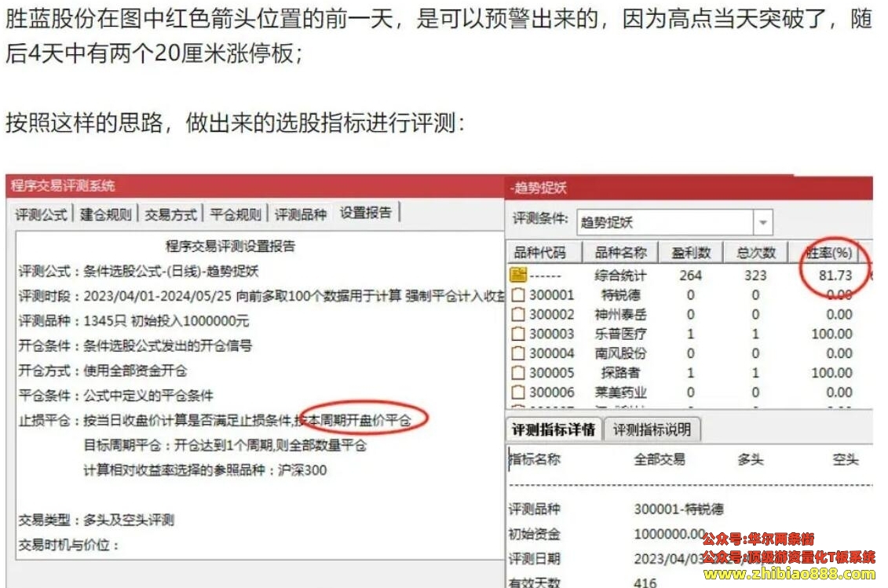Switch to the 评测指标说明 tab
Viewport: 888px width, 588px height.
point(652,430)
